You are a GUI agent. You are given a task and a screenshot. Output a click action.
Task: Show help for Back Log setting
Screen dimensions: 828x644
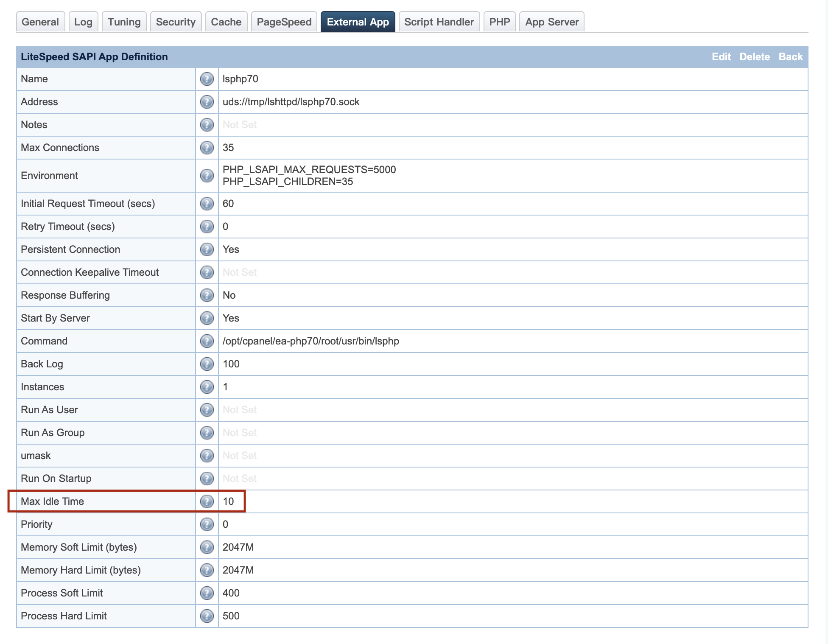[207, 364]
